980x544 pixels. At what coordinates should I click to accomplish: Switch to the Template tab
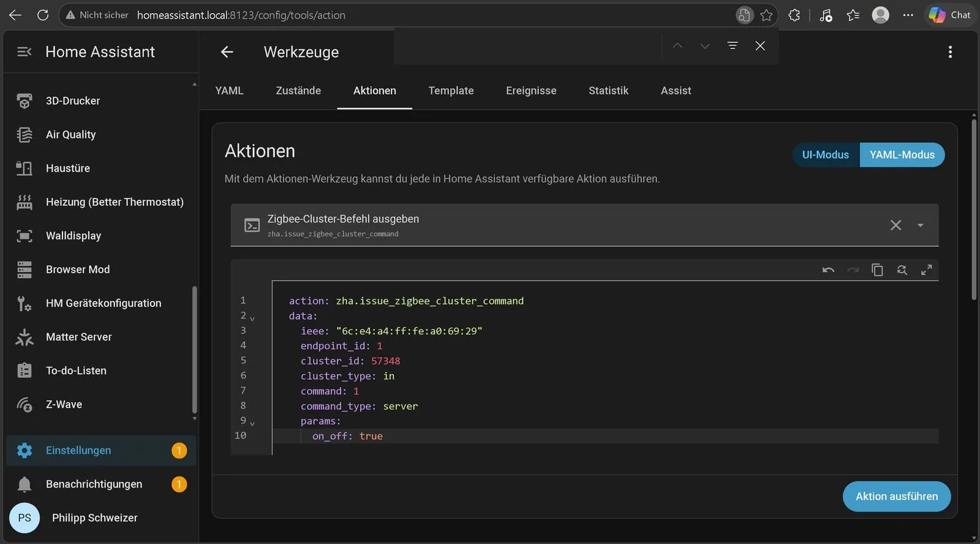point(451,91)
